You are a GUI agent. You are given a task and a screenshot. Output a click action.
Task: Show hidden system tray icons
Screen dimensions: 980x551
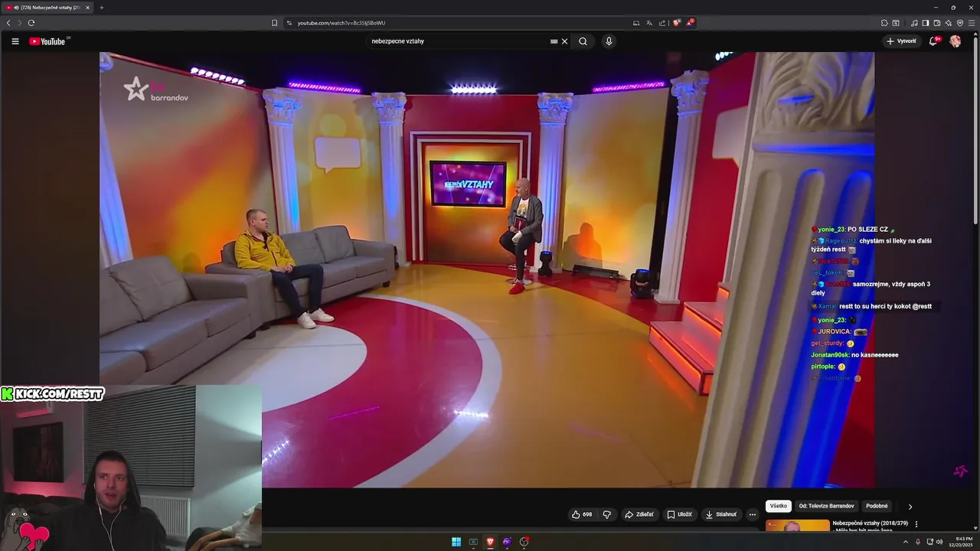click(905, 542)
